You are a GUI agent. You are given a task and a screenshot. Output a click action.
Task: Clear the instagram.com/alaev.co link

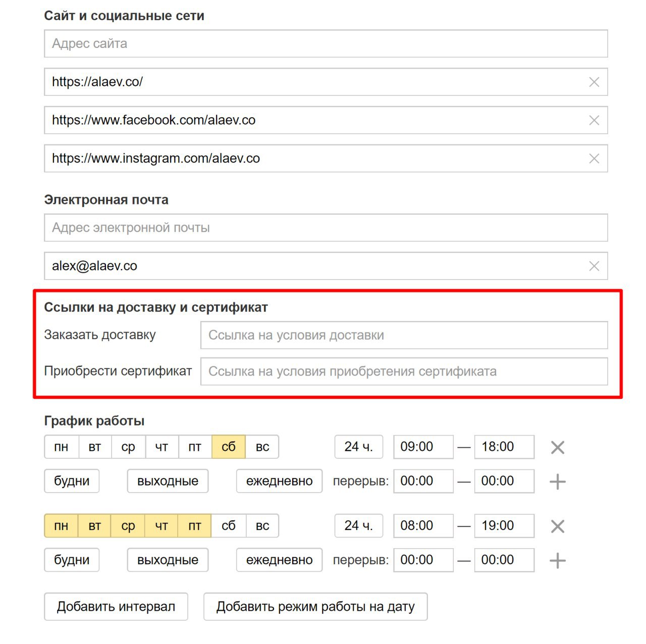[x=594, y=159]
